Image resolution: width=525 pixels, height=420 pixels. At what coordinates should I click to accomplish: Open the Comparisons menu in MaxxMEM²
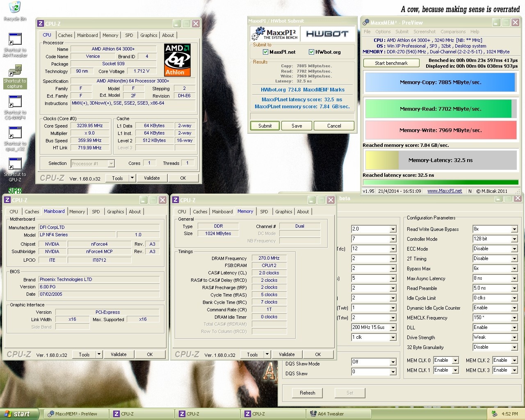tap(453, 32)
